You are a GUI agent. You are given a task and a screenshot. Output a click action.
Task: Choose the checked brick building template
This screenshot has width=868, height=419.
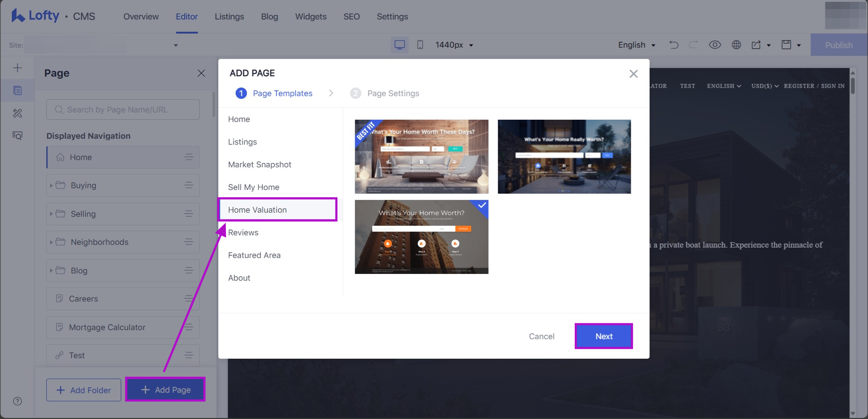(x=422, y=237)
